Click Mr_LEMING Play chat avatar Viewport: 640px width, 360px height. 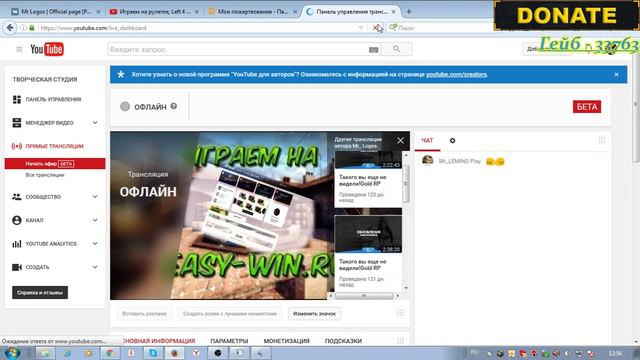(x=427, y=161)
